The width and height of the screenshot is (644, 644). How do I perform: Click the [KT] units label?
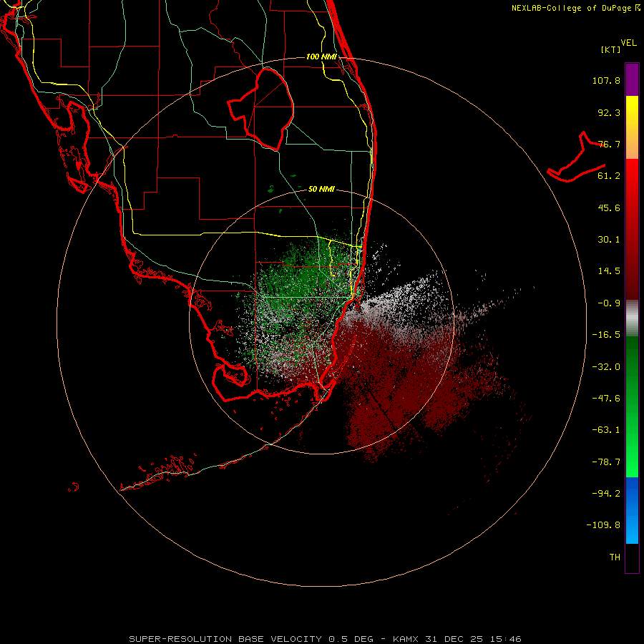coord(611,49)
